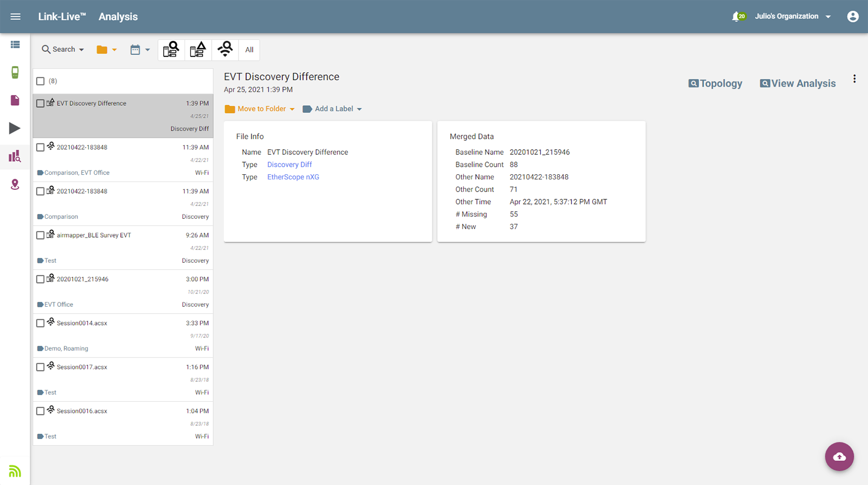Open the Analysis sidebar bar-chart icon
The height and width of the screenshot is (485, 868).
(x=15, y=156)
